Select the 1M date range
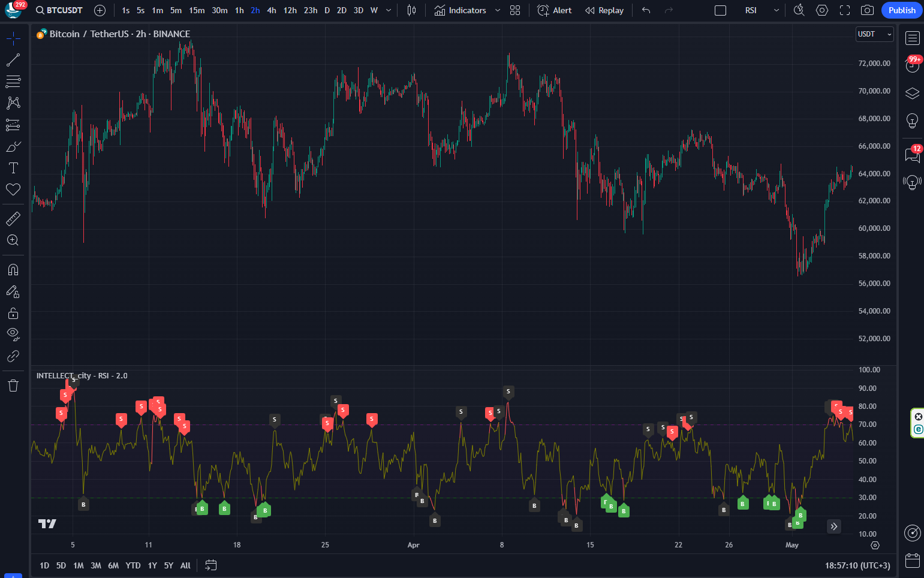The width and height of the screenshot is (924, 578). click(78, 565)
